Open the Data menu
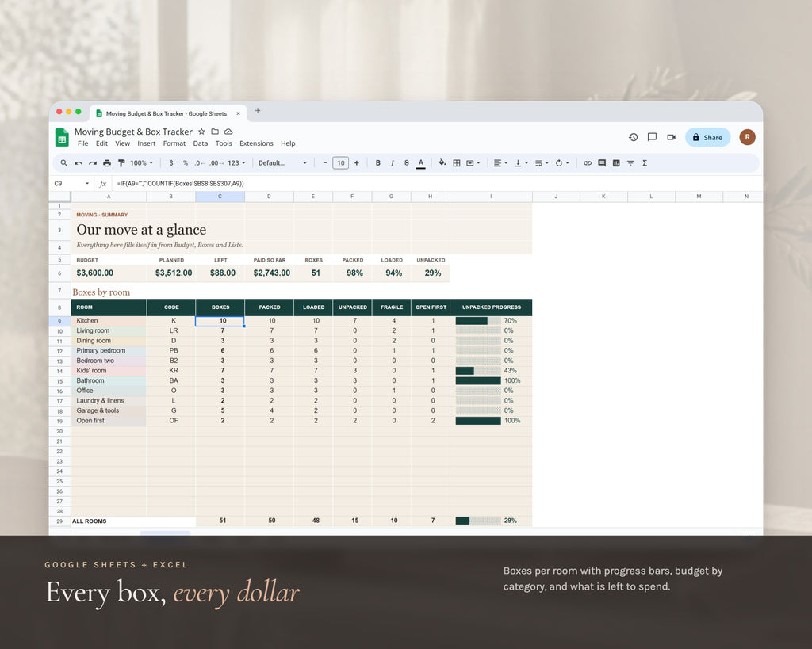This screenshot has width=812, height=649. pos(201,143)
